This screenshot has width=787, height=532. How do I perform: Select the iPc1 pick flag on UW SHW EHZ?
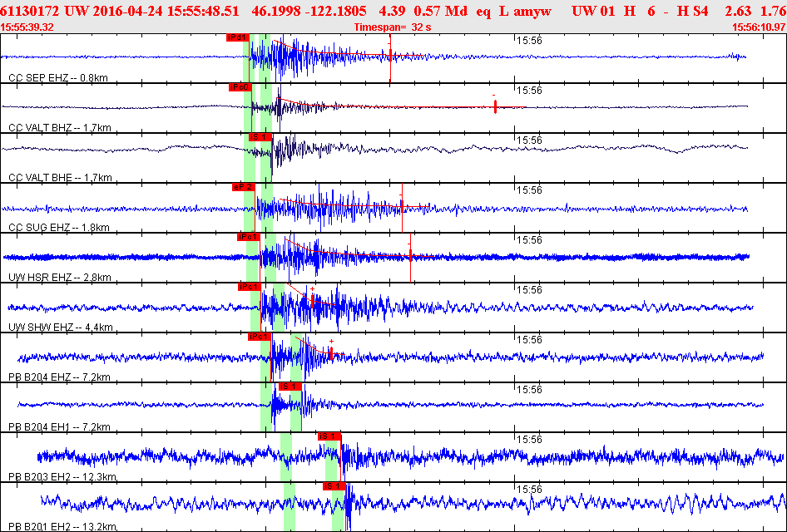(250, 287)
